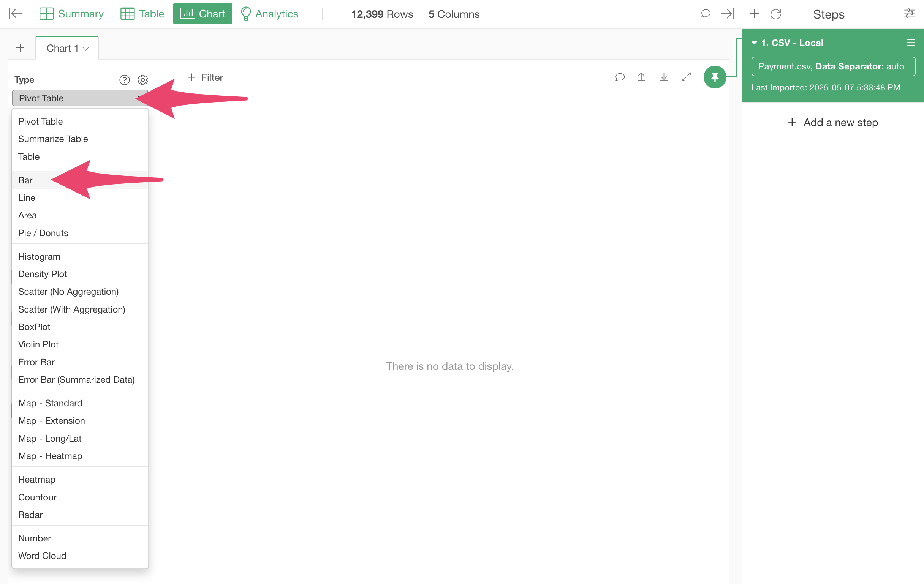
Task: Select Pie / Donuts chart type
Action: [x=80, y=233]
